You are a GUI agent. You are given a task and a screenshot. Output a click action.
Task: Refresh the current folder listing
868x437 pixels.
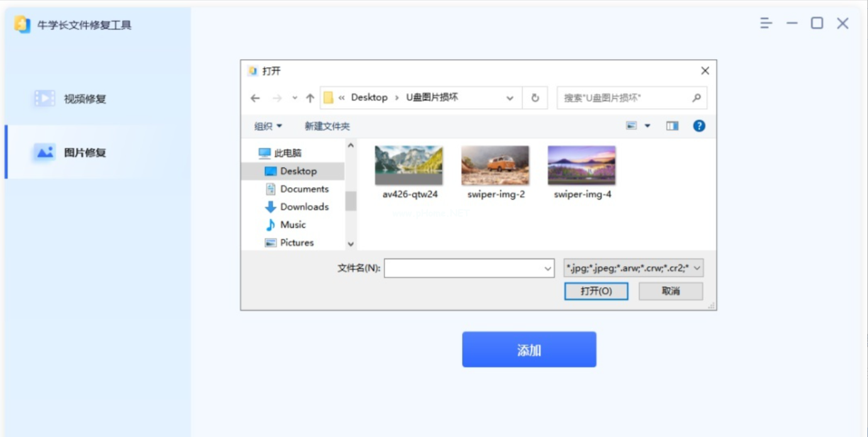[x=535, y=98]
